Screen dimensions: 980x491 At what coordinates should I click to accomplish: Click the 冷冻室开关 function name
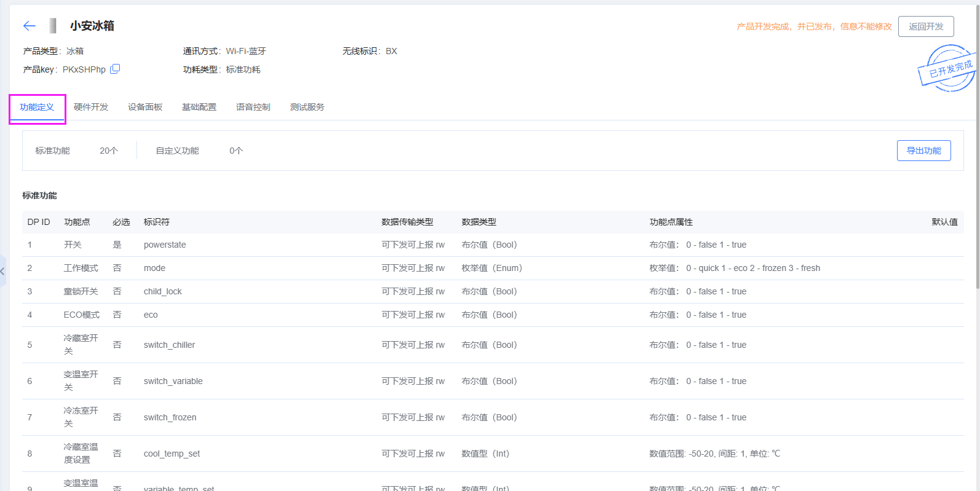click(x=81, y=417)
